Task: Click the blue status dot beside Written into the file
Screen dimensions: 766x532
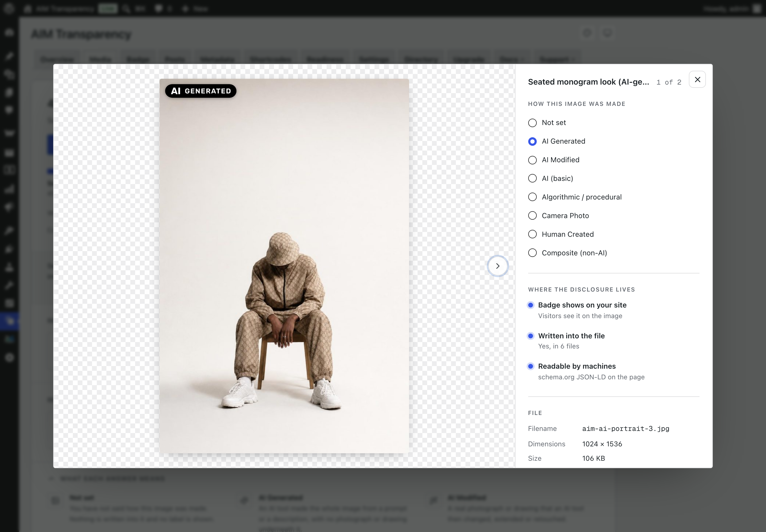Action: tap(531, 336)
